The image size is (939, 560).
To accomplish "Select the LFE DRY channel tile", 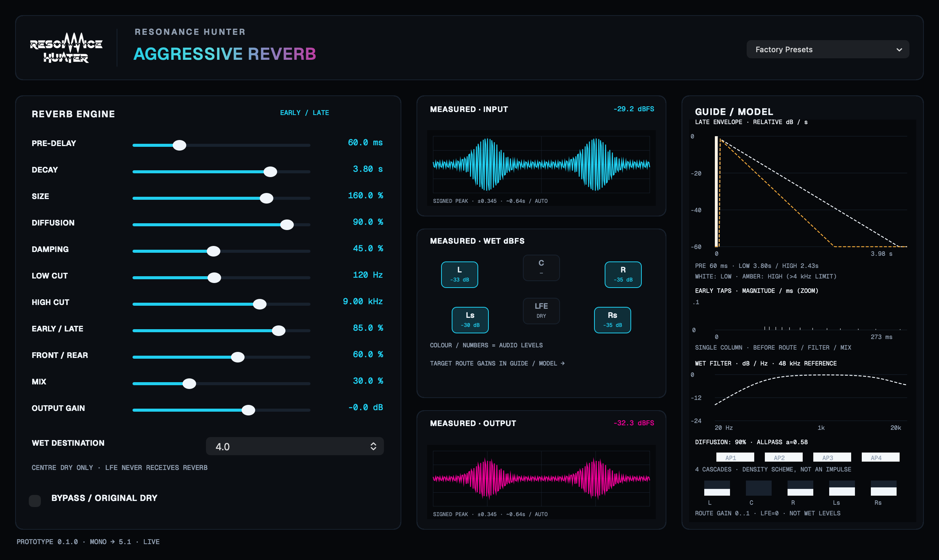I will click(541, 311).
